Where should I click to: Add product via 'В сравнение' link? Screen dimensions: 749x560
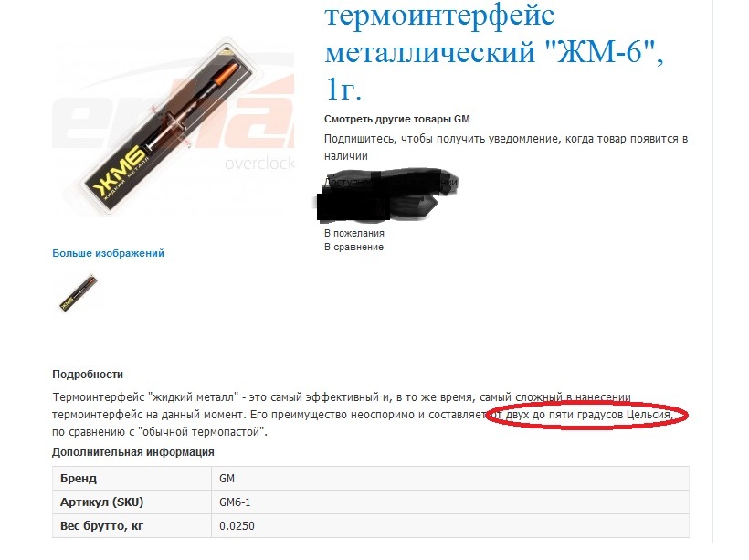point(353,247)
